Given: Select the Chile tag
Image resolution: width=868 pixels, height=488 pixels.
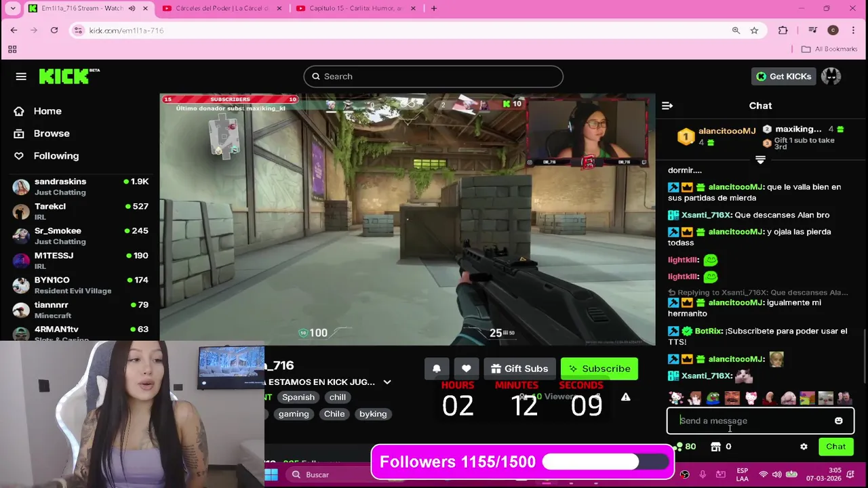Looking at the screenshot, I should pos(334,414).
